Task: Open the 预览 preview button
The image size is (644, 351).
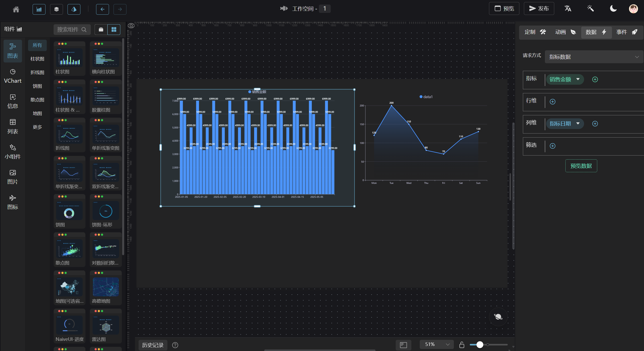Action: pyautogui.click(x=504, y=9)
